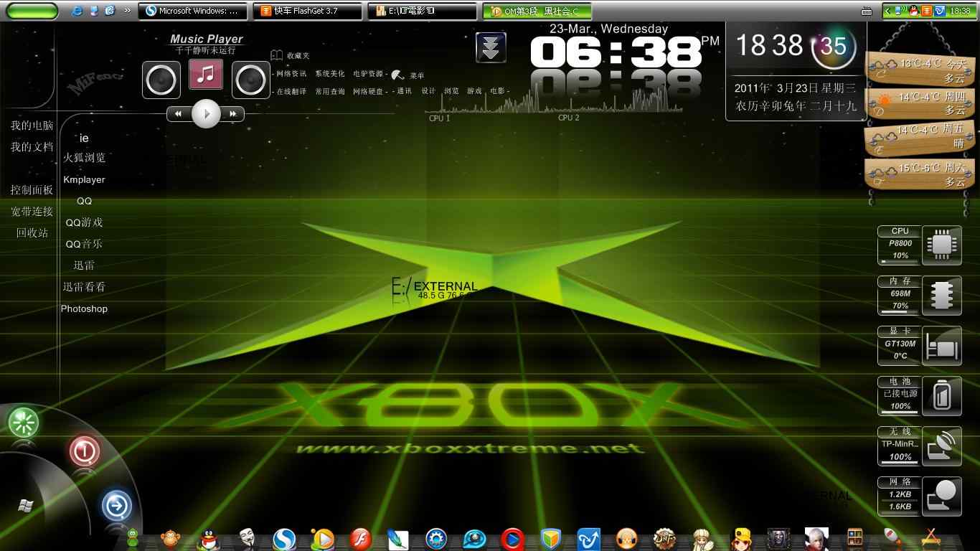Click the feather quill dock icon

pyautogui.click(x=398, y=539)
